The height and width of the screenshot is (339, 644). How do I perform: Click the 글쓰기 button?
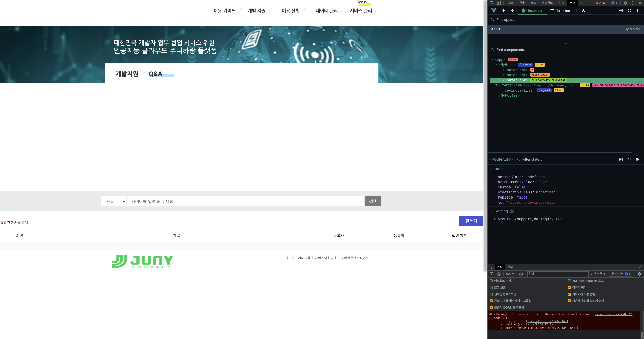pyautogui.click(x=471, y=221)
